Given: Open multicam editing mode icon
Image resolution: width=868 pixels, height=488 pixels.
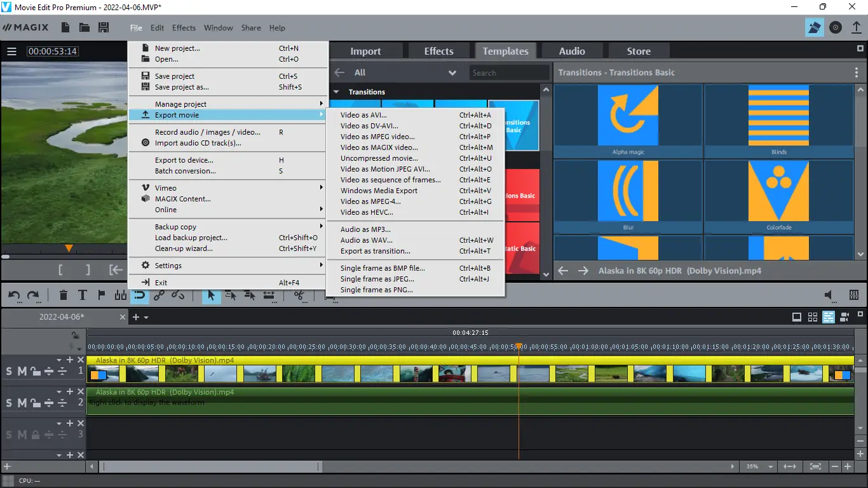Looking at the screenshot, I should [x=844, y=316].
